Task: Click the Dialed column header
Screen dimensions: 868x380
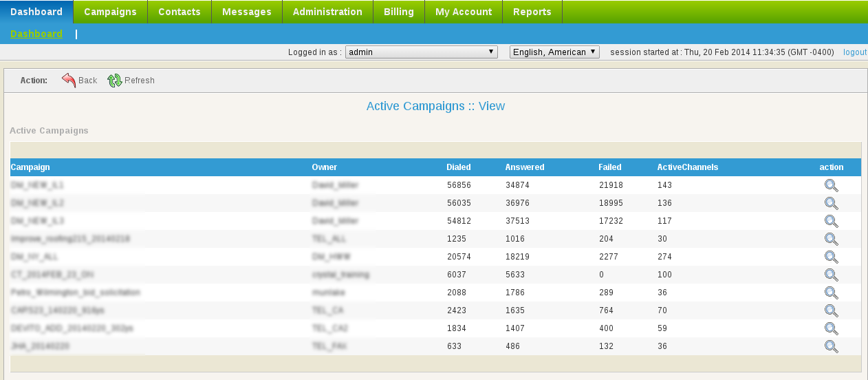Action: (459, 167)
